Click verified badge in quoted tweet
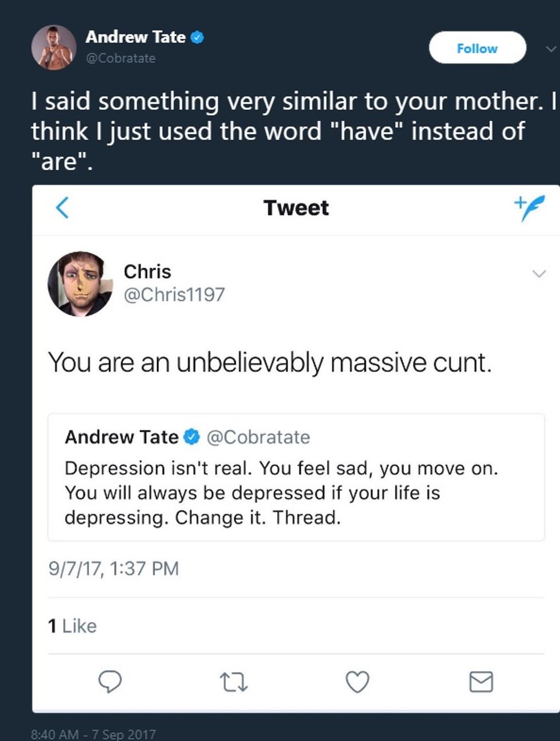 pyautogui.click(x=191, y=438)
